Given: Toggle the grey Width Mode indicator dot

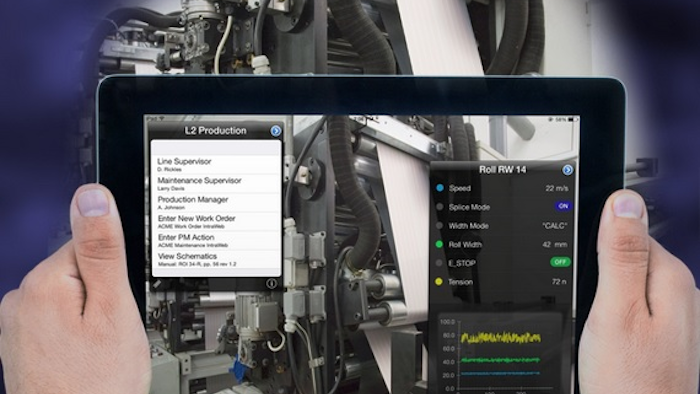Looking at the screenshot, I should tap(439, 225).
